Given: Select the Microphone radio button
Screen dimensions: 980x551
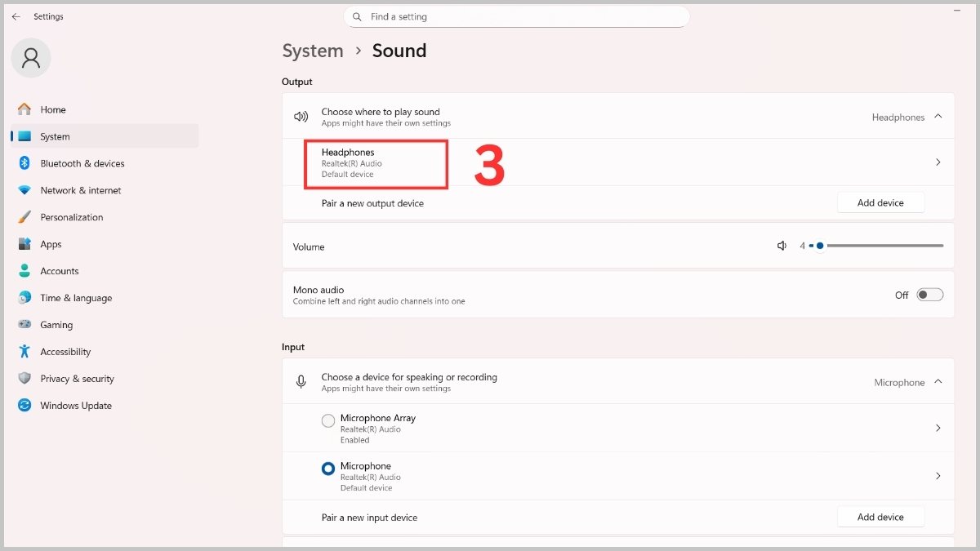Looking at the screenshot, I should tap(328, 468).
